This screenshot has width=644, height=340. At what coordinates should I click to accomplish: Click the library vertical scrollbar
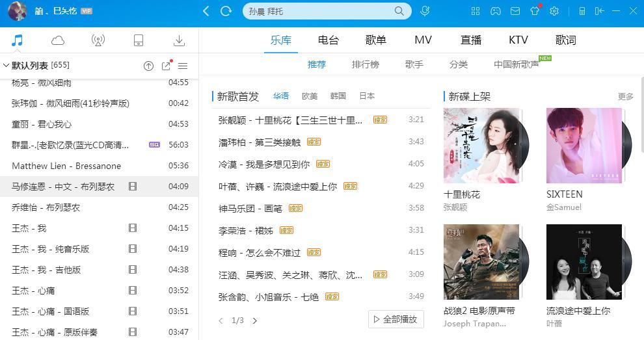[642, 115]
